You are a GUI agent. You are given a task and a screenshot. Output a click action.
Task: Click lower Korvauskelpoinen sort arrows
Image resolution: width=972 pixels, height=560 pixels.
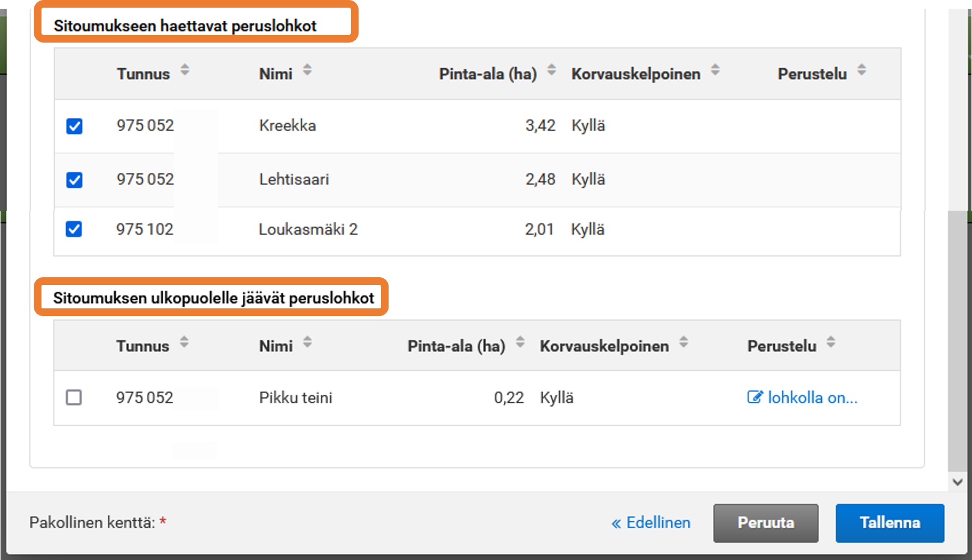[x=683, y=342]
